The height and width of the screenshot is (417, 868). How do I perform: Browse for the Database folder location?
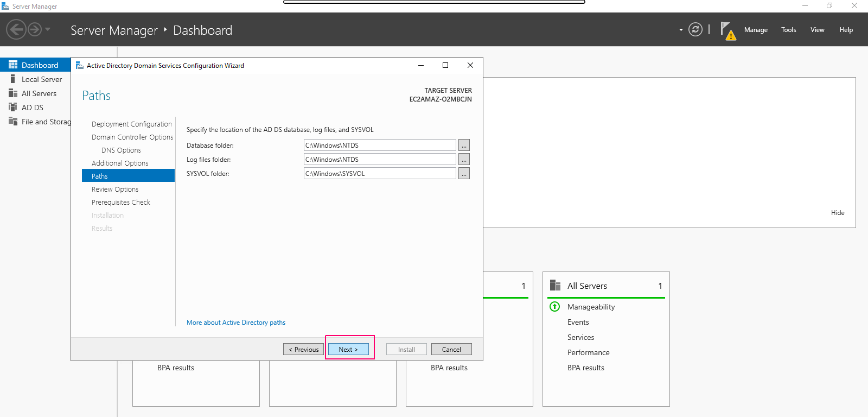point(464,145)
